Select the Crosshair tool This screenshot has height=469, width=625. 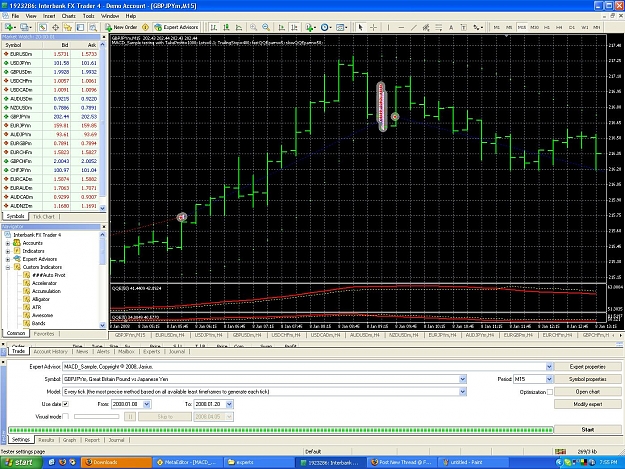tap(373, 27)
